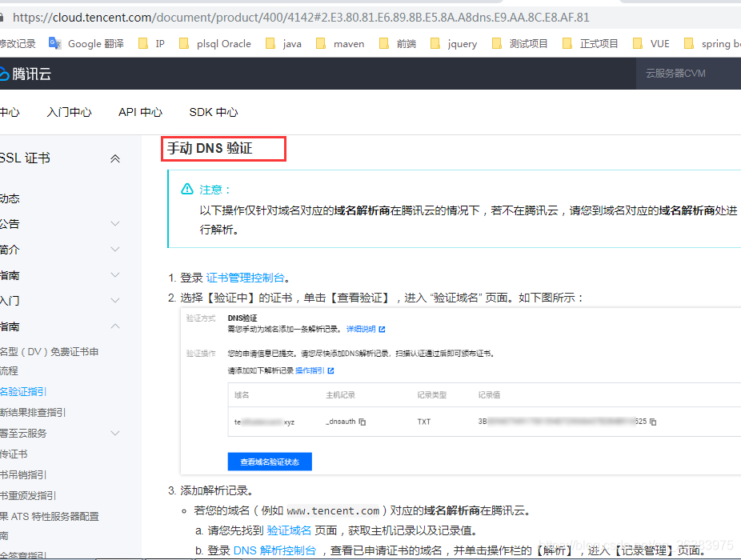The height and width of the screenshot is (560, 741).
Task: Click the 记录值 column header
Action: (x=489, y=395)
